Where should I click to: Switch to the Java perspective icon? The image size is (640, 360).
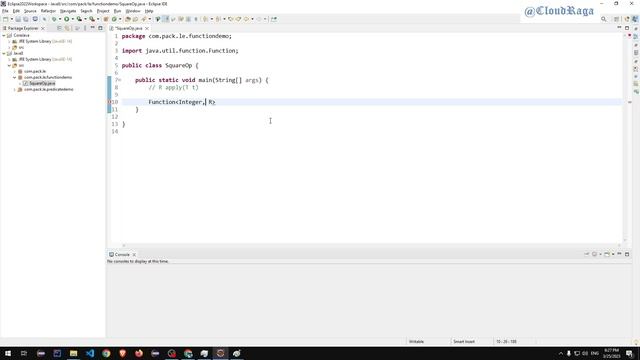(635, 19)
